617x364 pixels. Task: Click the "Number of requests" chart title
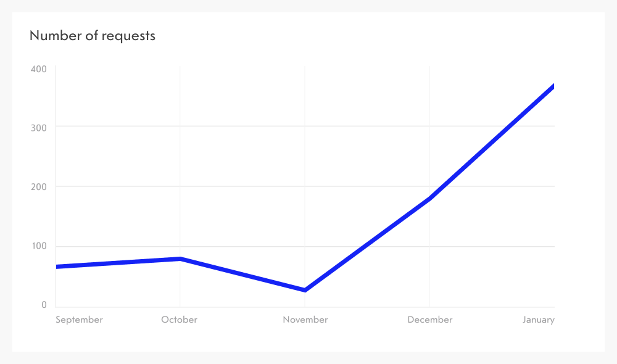(93, 36)
